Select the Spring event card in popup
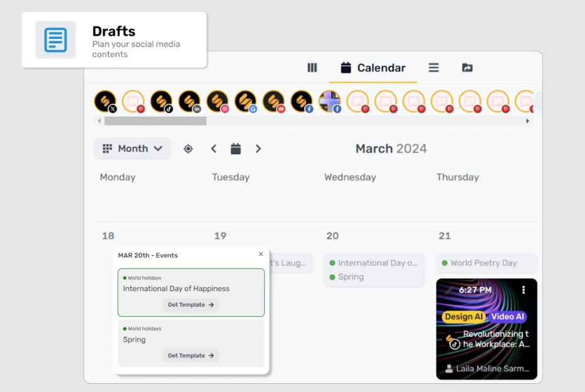Screen dimensions: 585x392 tap(191, 343)
